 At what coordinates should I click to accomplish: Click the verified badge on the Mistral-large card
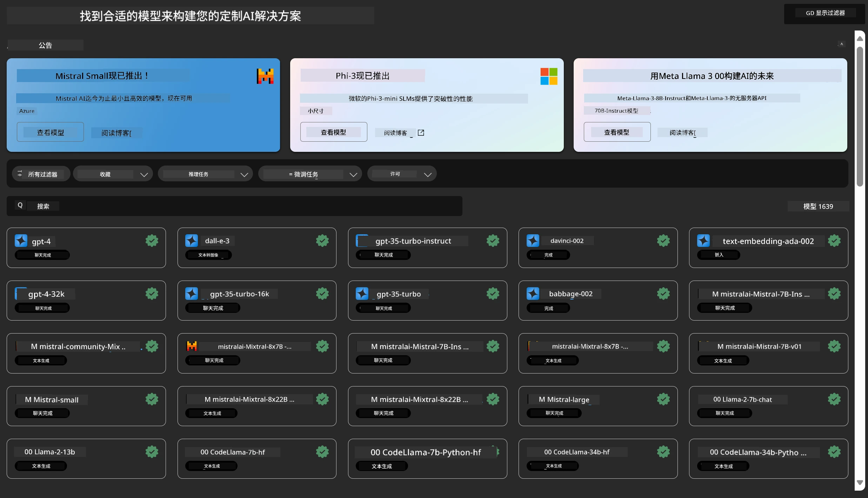[663, 399]
